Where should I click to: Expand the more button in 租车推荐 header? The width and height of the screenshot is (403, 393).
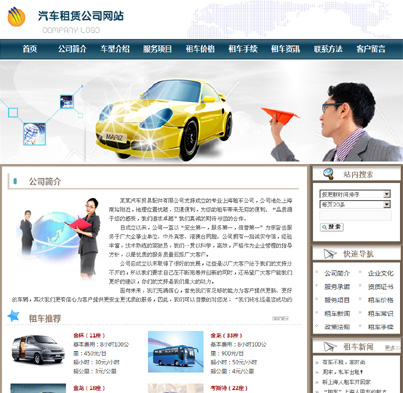pos(280,318)
